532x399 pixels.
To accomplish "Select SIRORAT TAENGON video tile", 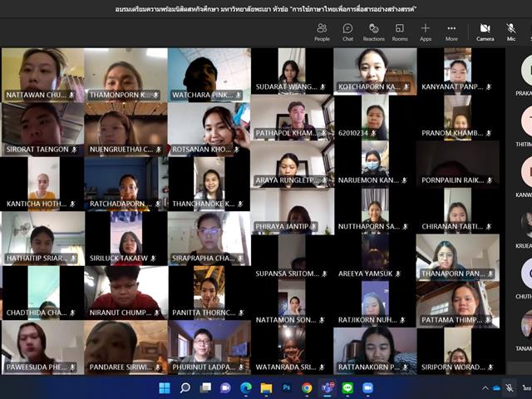I will point(42,130).
